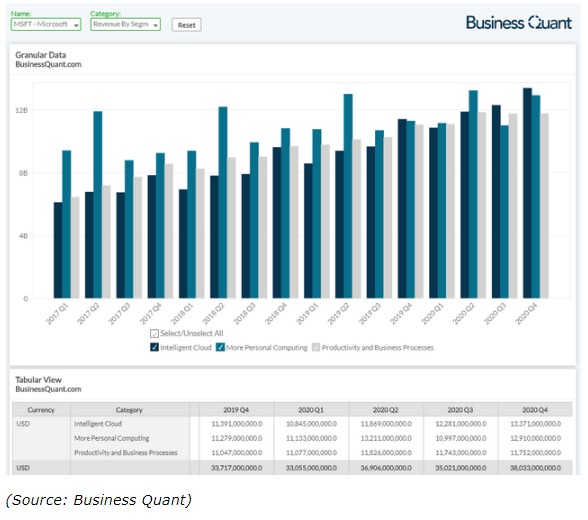Toggle the Productivity and Business Processes checkbox

pyautogui.click(x=316, y=347)
